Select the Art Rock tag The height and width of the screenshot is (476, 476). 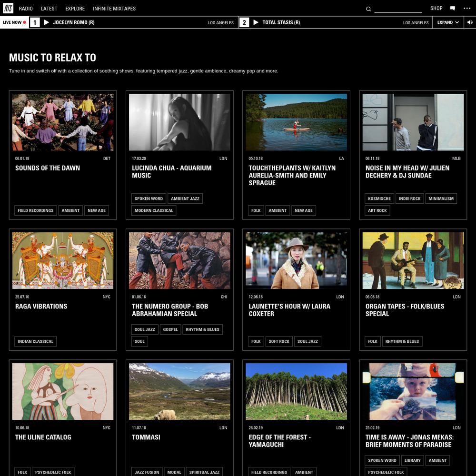(x=377, y=210)
